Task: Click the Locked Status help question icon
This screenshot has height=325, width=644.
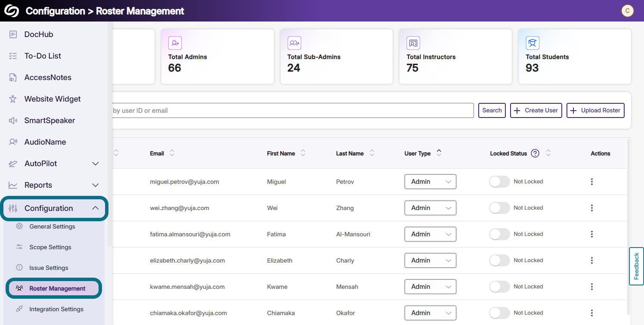Action: pyautogui.click(x=535, y=153)
